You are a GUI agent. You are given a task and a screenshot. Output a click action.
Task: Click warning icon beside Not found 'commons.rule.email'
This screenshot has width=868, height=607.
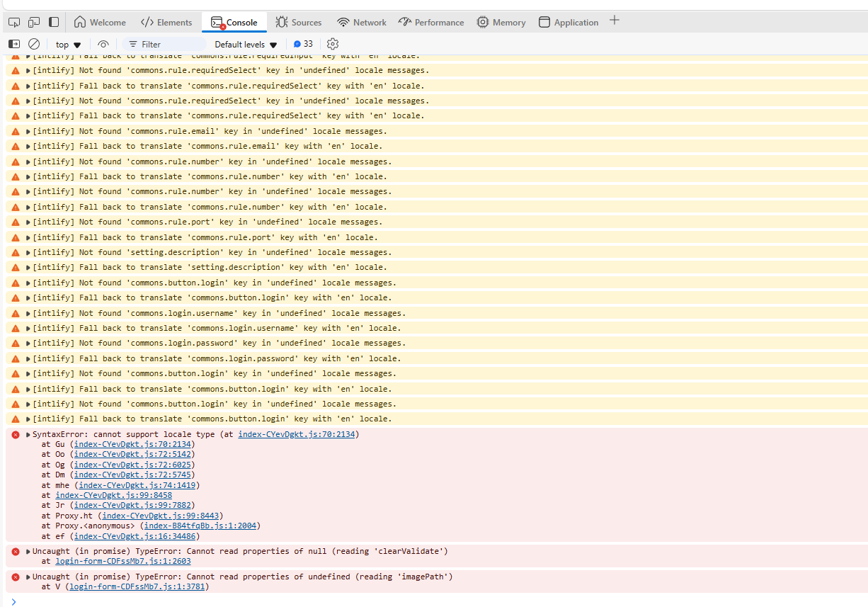[x=16, y=131]
